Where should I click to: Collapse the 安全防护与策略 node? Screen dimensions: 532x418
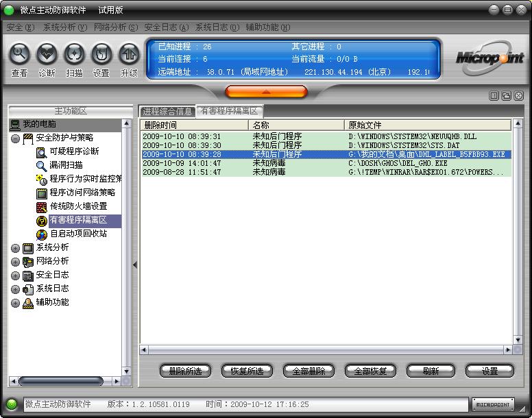coord(15,138)
